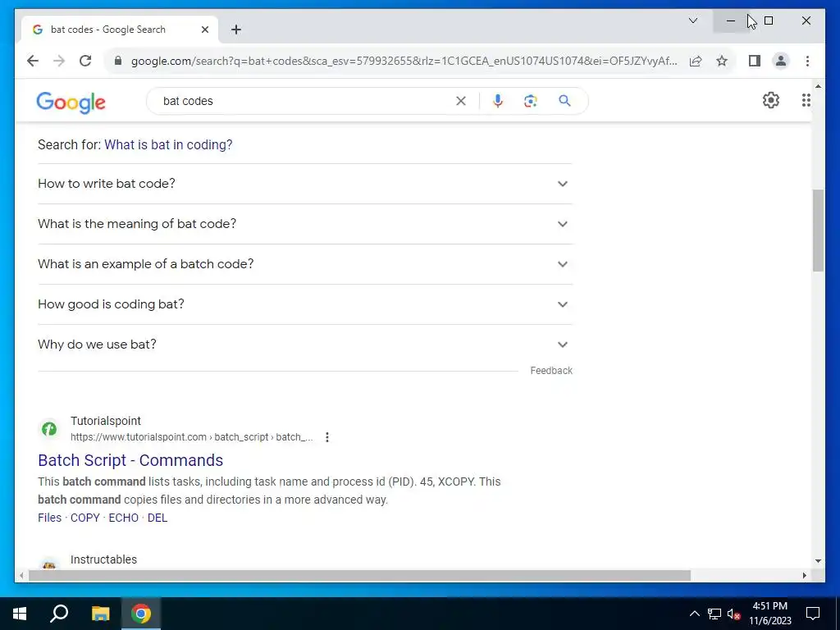Open options for Tutorialspoint result

pos(326,437)
